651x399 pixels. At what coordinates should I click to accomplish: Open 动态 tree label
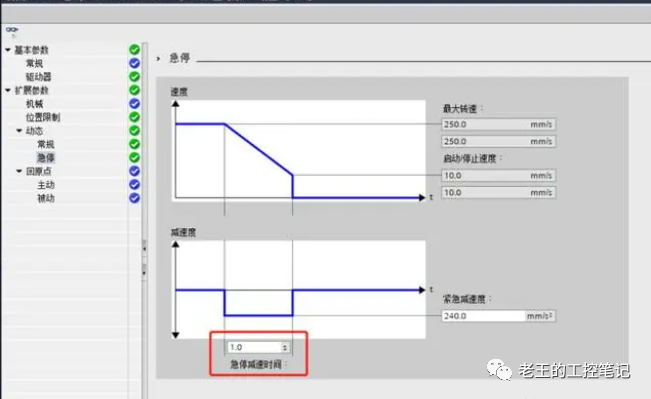click(x=34, y=131)
